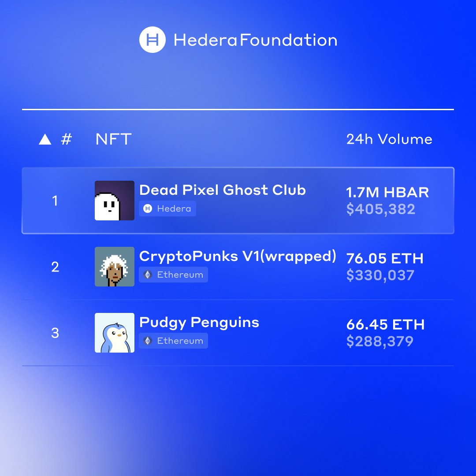
Task: Click the Hedera Foundation title text
Action: tap(255, 40)
